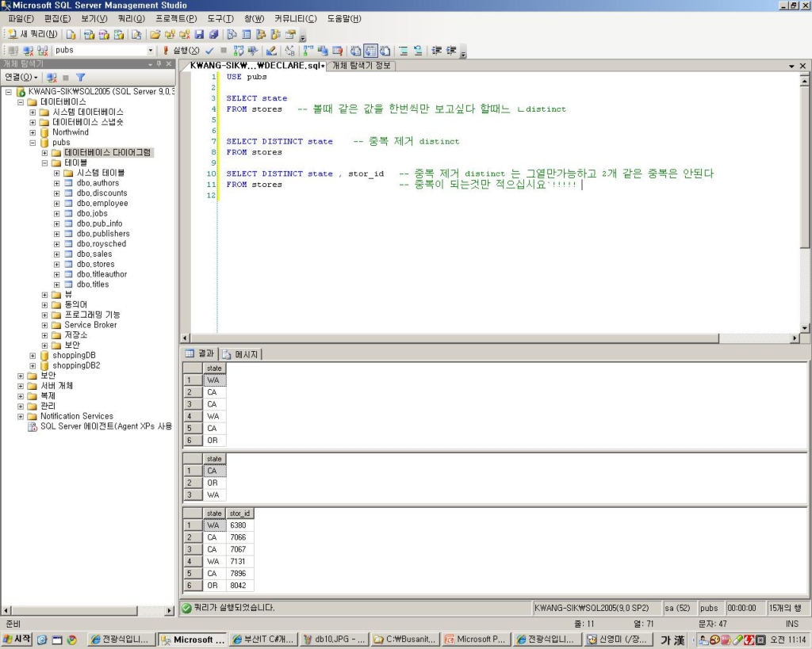Select the DECLARE.sql editor tab
This screenshot has height=649, width=812.
tap(257, 66)
